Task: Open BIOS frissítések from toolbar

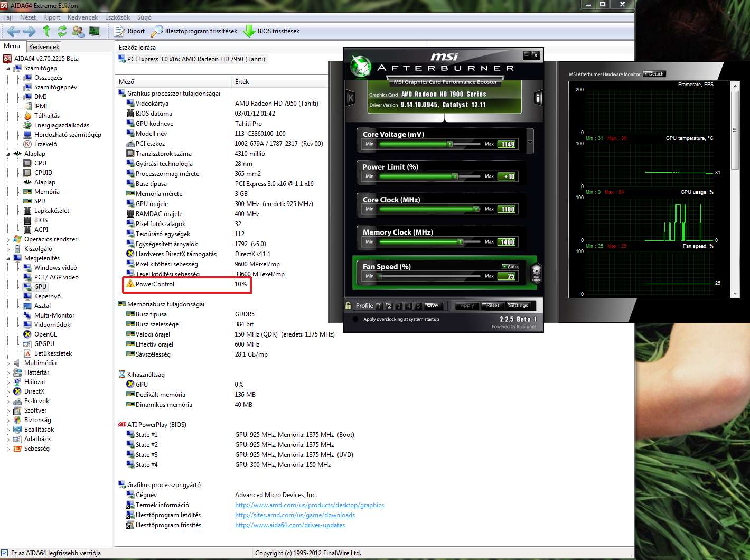Action: [271, 31]
